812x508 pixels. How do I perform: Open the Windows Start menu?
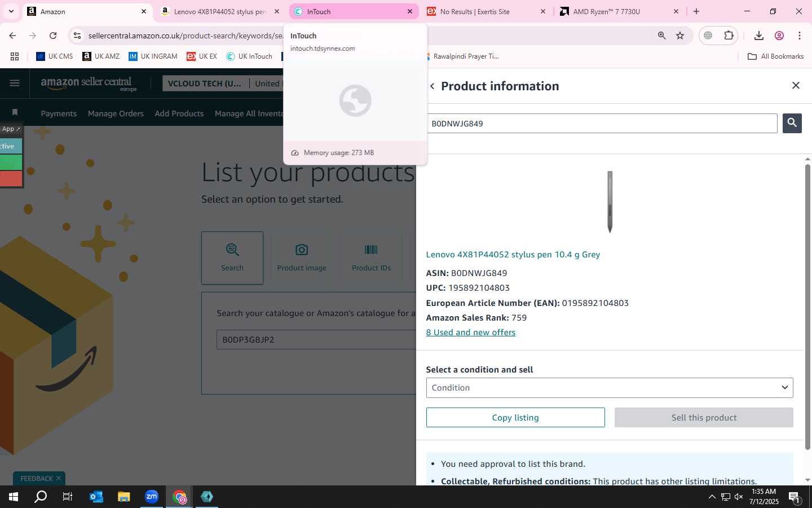(x=14, y=497)
